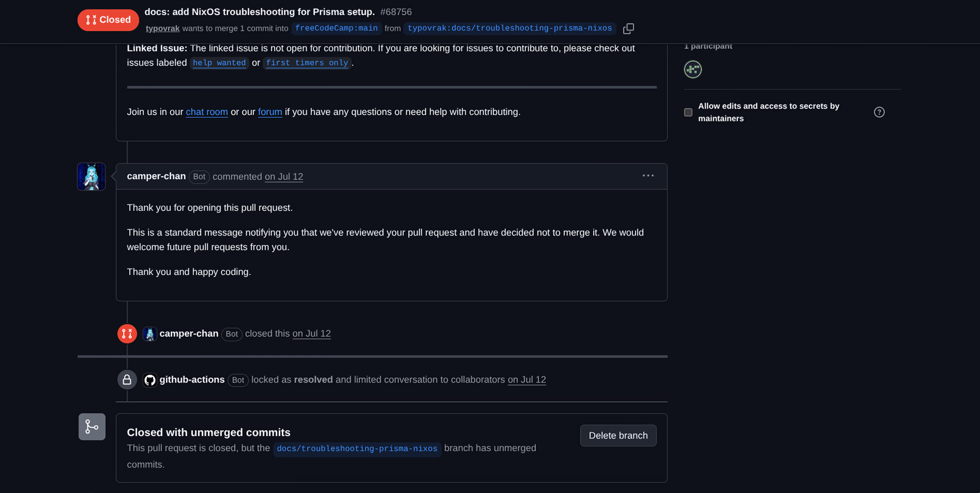Open the typovrak author link
The width and height of the screenshot is (980, 493).
(x=162, y=29)
